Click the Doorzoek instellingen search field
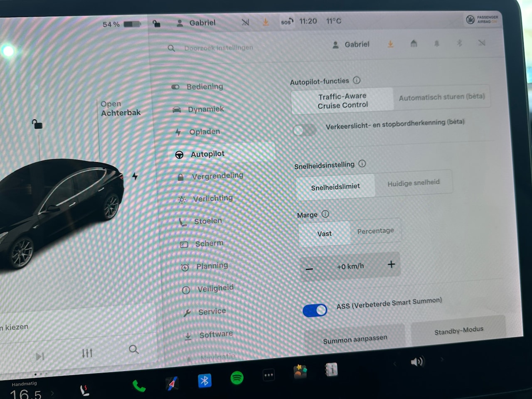532x399 pixels. (x=218, y=48)
